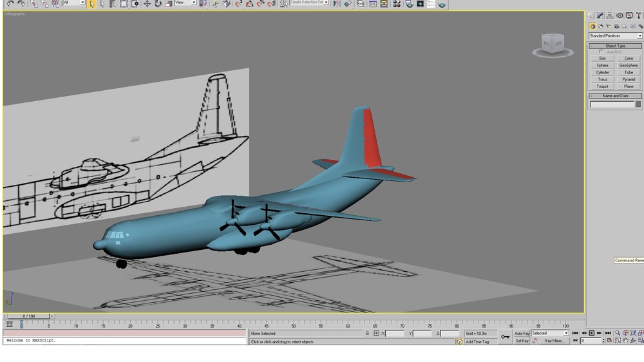
Task: Open the Material Editor icon
Action: (x=396, y=4)
